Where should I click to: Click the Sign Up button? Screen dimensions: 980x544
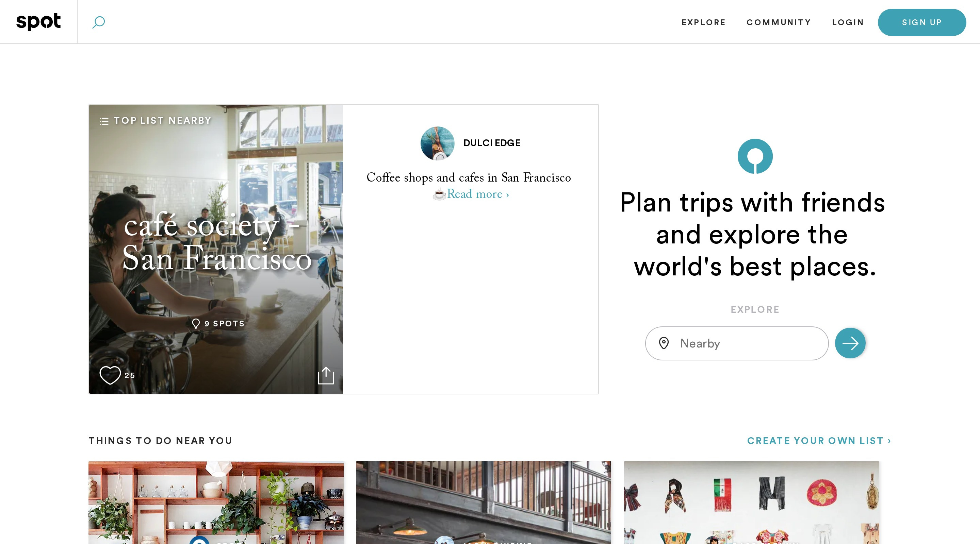pos(921,22)
